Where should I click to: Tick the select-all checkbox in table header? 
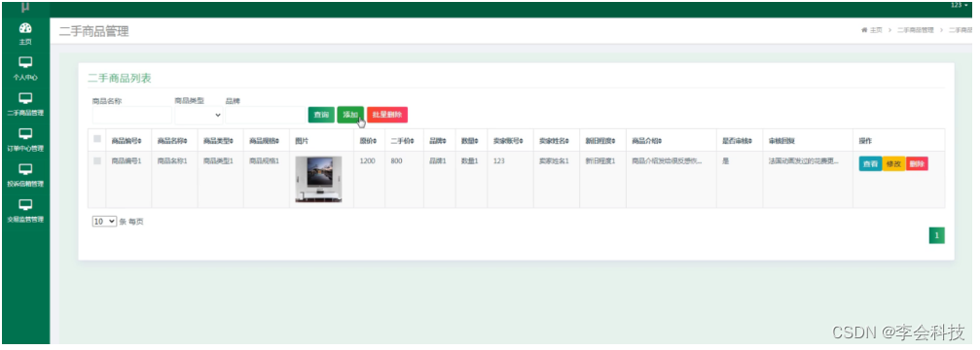97,139
